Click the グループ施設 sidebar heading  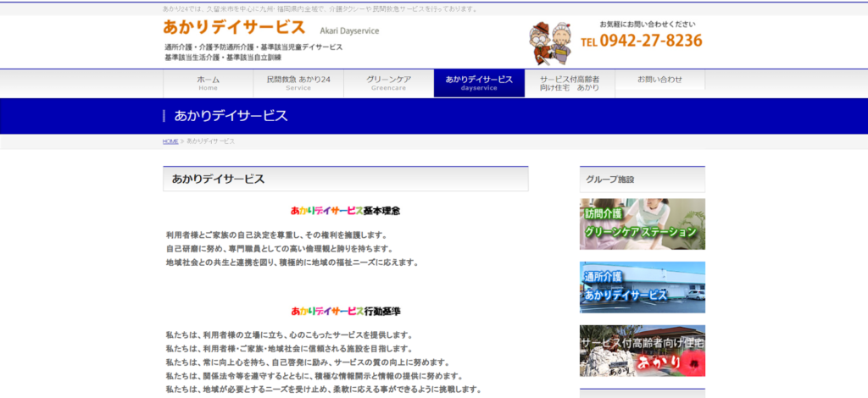click(x=609, y=180)
